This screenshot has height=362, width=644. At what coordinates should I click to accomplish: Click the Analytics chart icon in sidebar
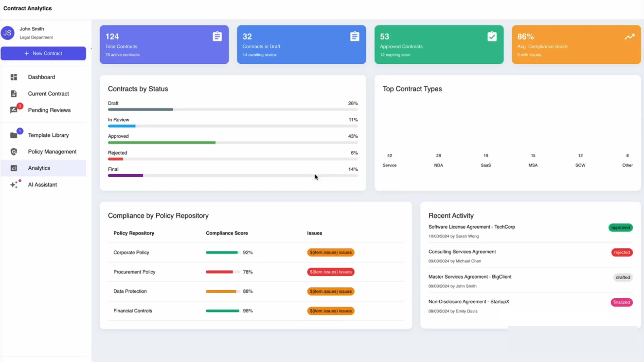(14, 168)
